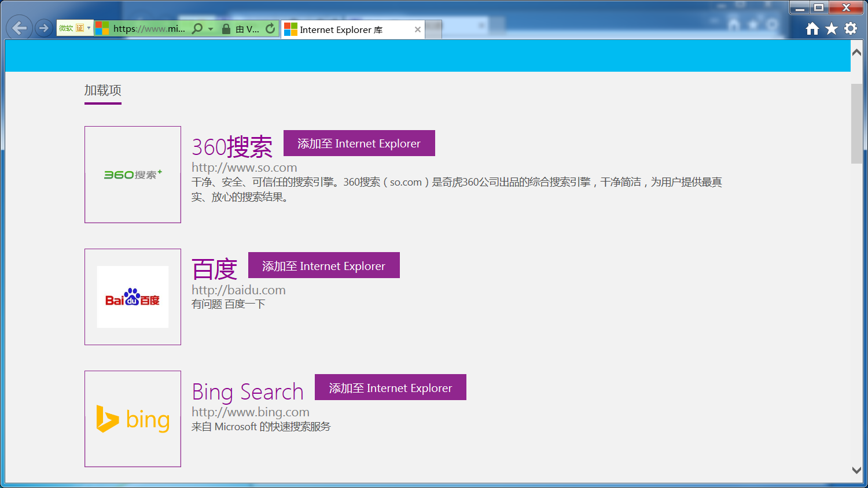Open the Tools gear menu

(x=851, y=28)
